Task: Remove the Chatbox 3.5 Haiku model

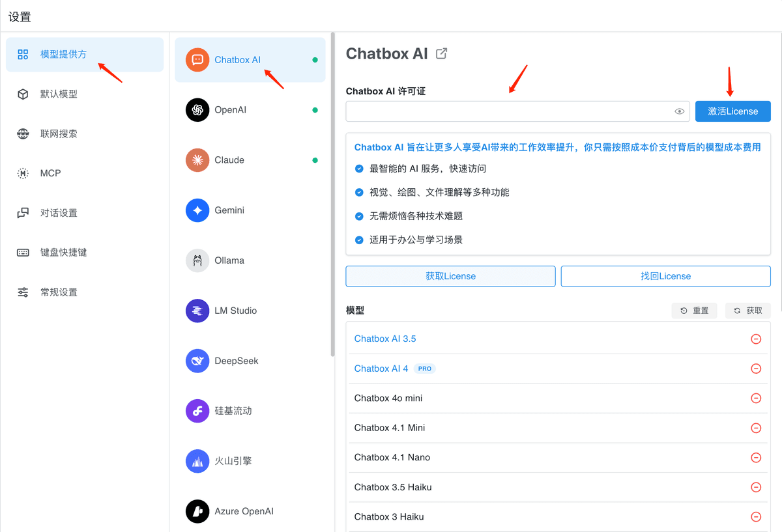Action: [x=756, y=487]
